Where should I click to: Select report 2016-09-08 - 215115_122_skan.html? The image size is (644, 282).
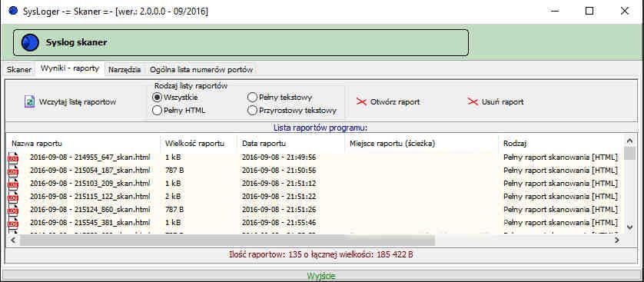click(x=90, y=197)
